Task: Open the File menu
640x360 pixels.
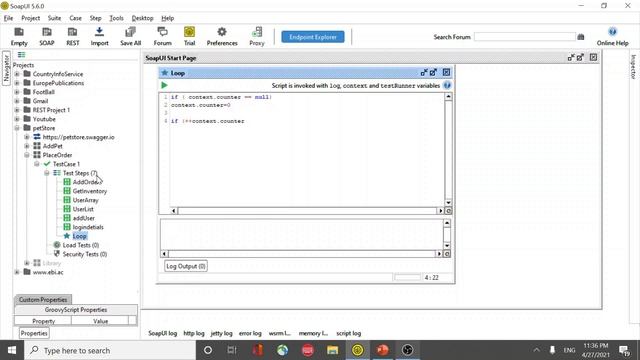Action: point(8,18)
